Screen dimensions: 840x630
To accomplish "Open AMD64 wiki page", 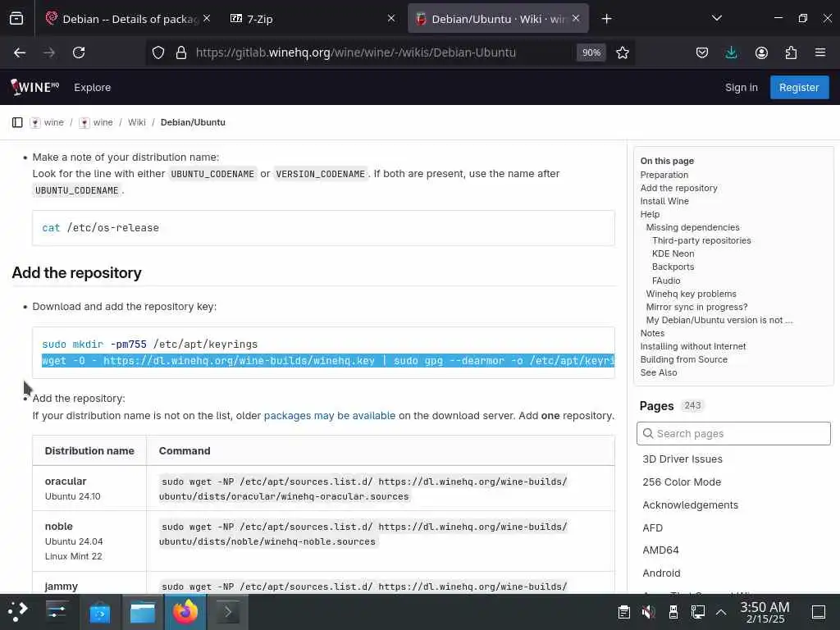I will 660,550.
